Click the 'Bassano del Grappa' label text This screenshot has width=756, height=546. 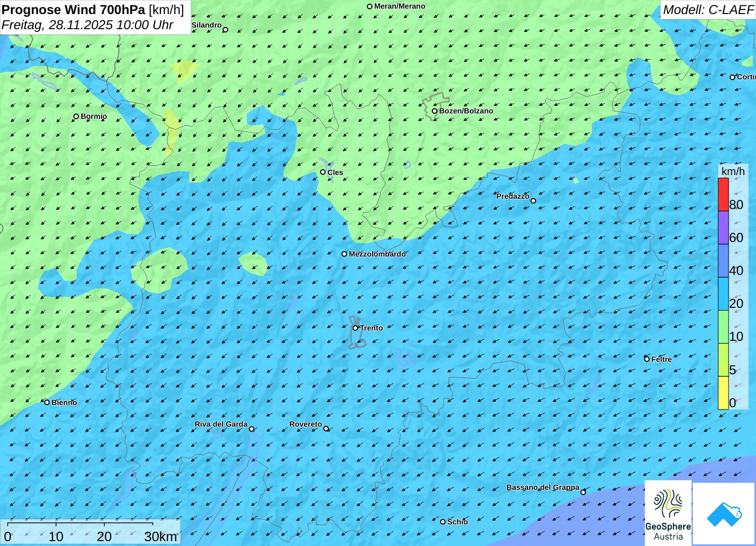(x=543, y=487)
